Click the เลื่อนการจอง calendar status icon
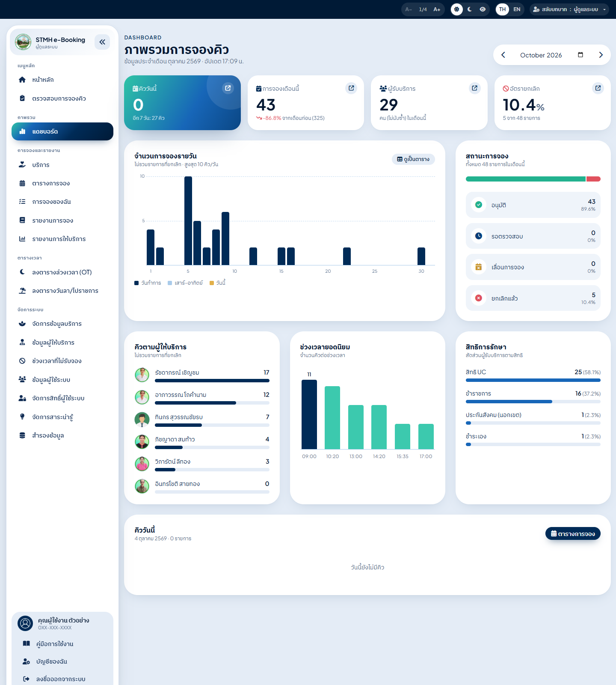The width and height of the screenshot is (616, 685). pyautogui.click(x=479, y=267)
